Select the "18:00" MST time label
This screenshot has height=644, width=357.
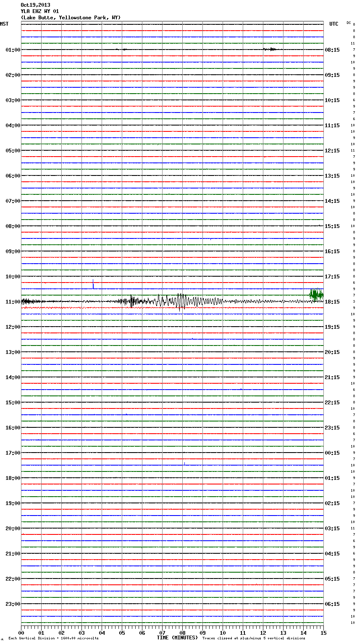point(13,478)
